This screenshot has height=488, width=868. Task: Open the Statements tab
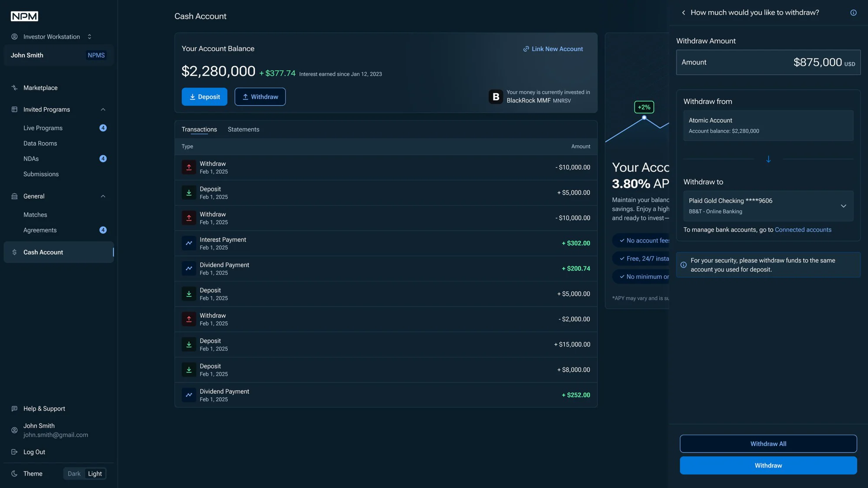pos(243,129)
